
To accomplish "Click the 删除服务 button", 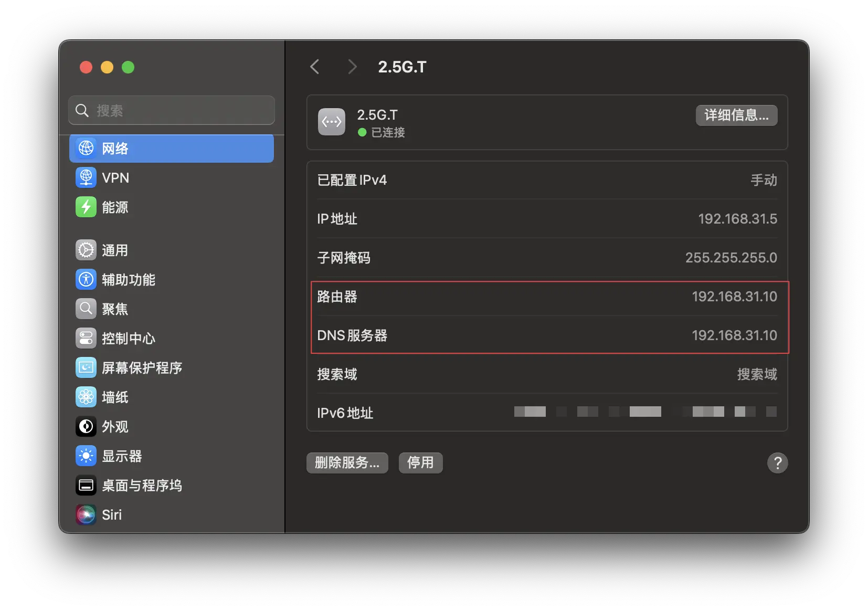I will click(347, 463).
